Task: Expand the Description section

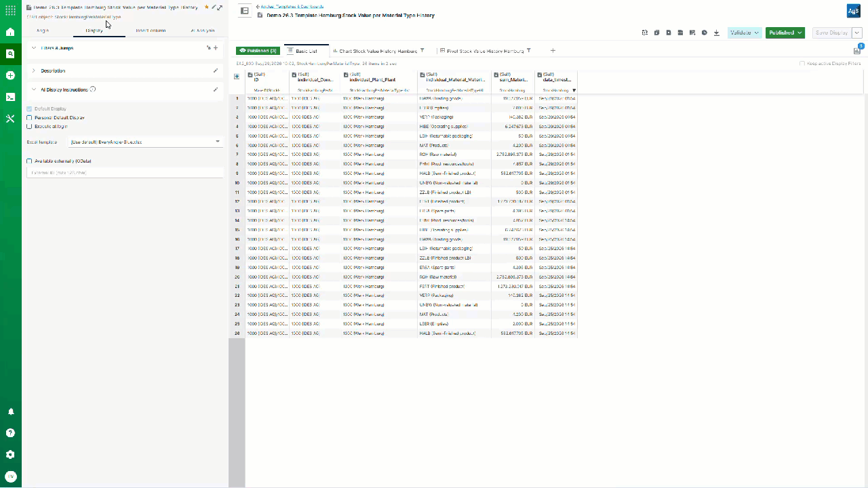Action: coord(34,70)
